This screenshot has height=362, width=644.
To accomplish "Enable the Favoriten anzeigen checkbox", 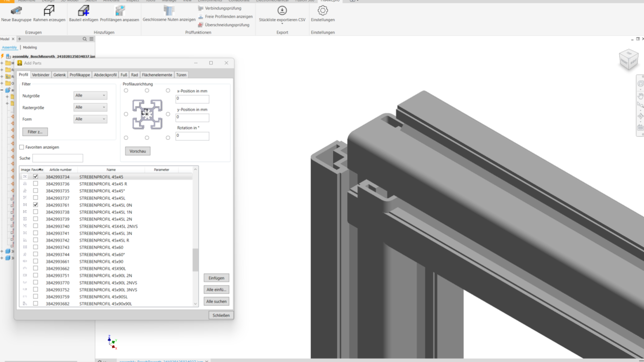I will pyautogui.click(x=22, y=147).
